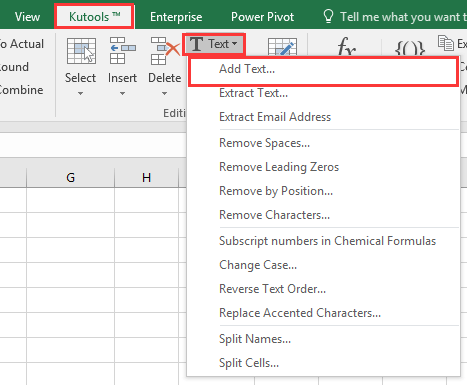Click the copy pages icon at ribbon edge
This screenshot has width=467, height=385.
coord(446,43)
